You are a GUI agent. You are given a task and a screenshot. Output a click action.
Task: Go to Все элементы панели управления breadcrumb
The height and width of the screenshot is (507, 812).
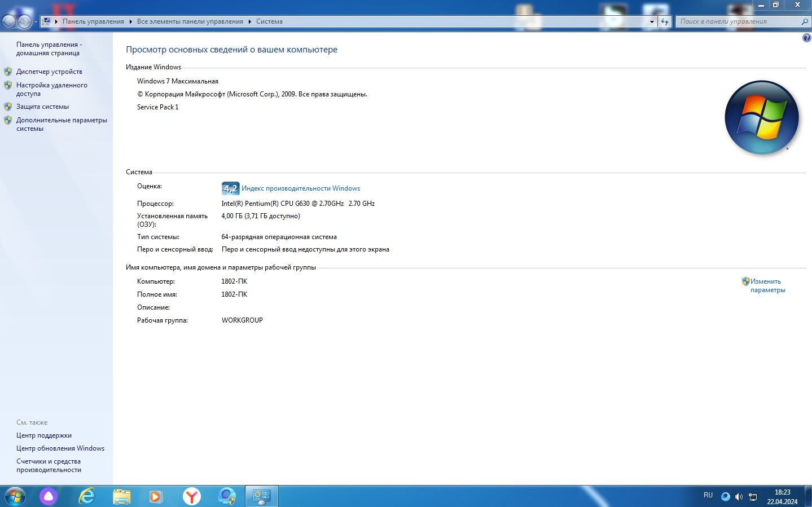pyautogui.click(x=190, y=21)
